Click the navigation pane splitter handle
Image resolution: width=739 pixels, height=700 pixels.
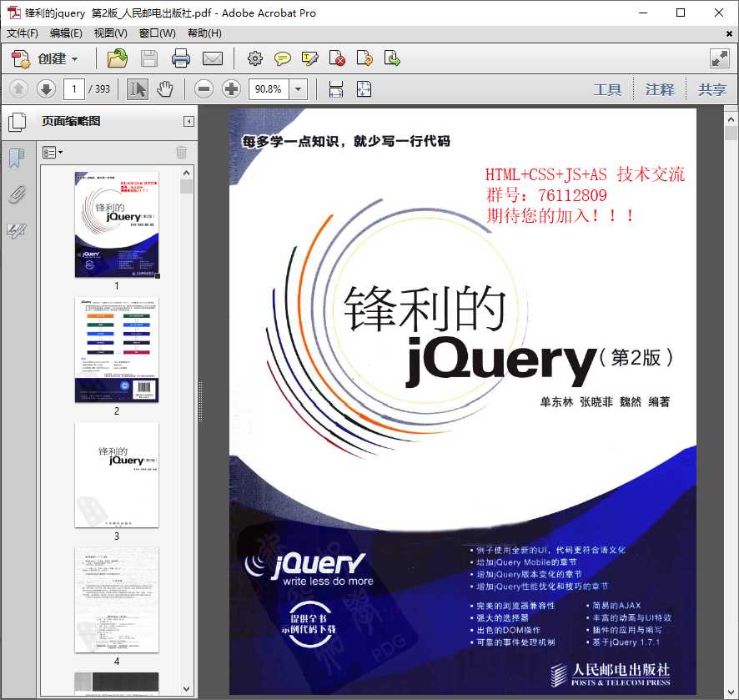200,401
